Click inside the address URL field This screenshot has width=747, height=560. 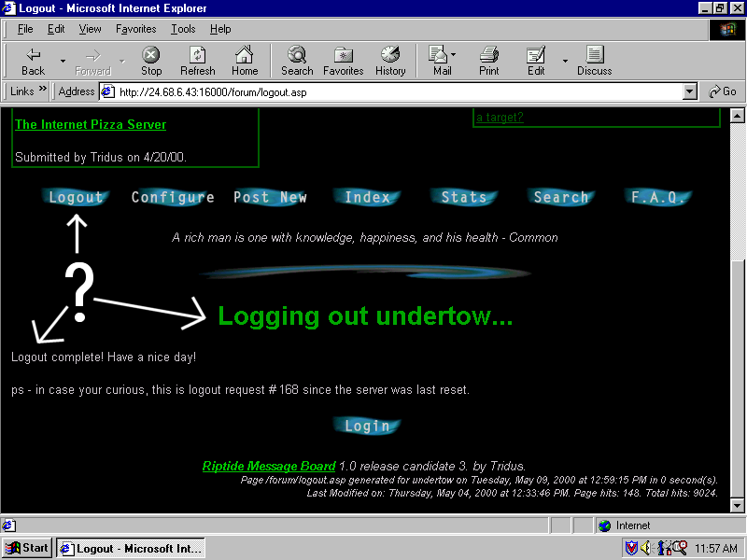click(x=400, y=91)
